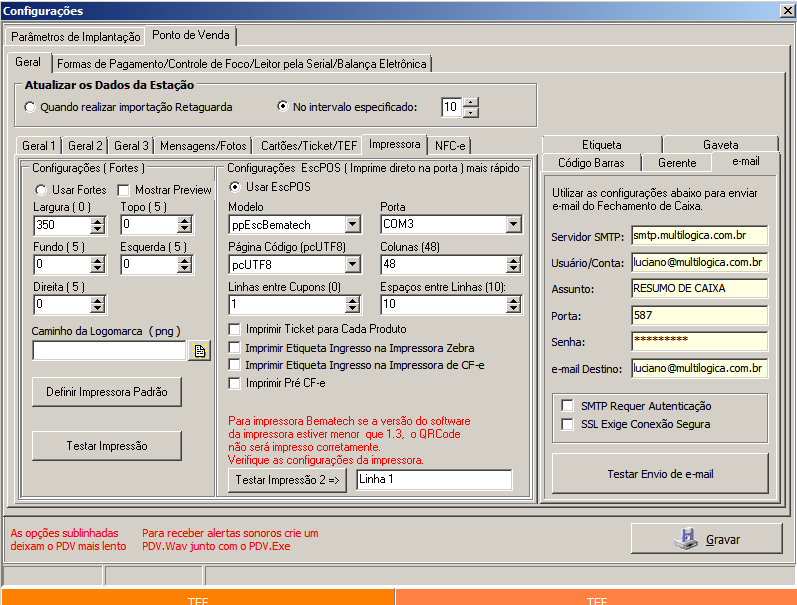Increase Espaços entre Linhas value

click(513, 299)
